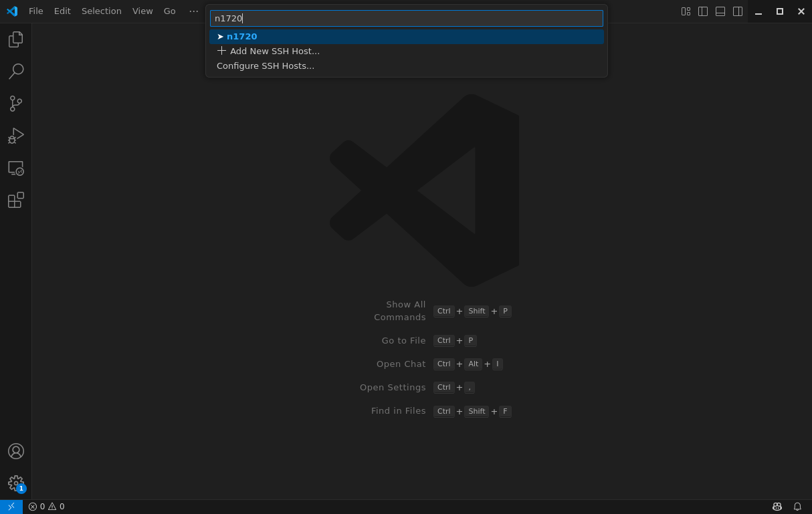Toggle the Secondary Side Bar
Image resolution: width=812 pixels, height=514 pixels.
(738, 11)
